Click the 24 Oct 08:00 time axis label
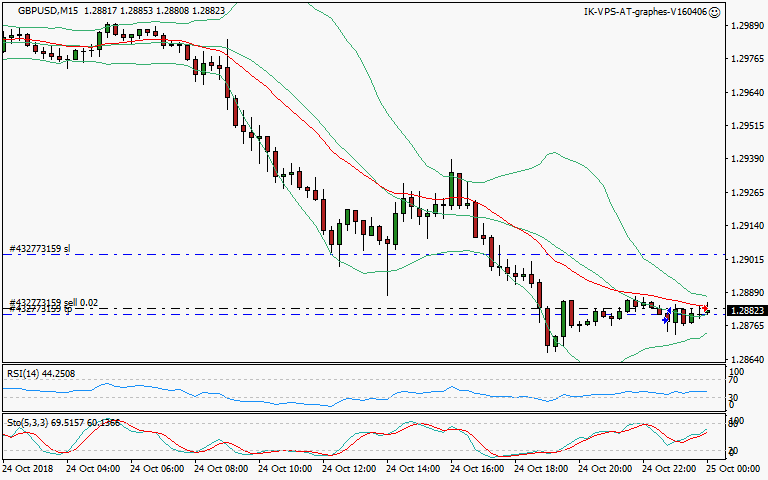The width and height of the screenshot is (768, 480). pos(221,469)
